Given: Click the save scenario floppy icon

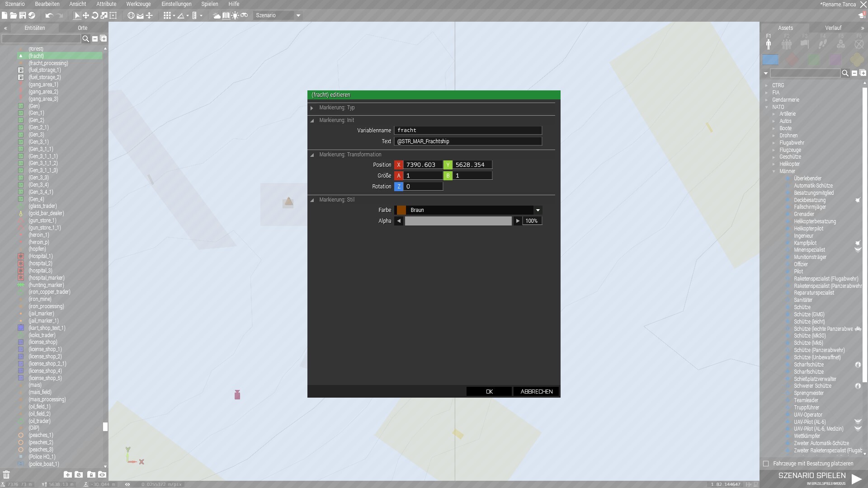Looking at the screenshot, I should coord(22,15).
